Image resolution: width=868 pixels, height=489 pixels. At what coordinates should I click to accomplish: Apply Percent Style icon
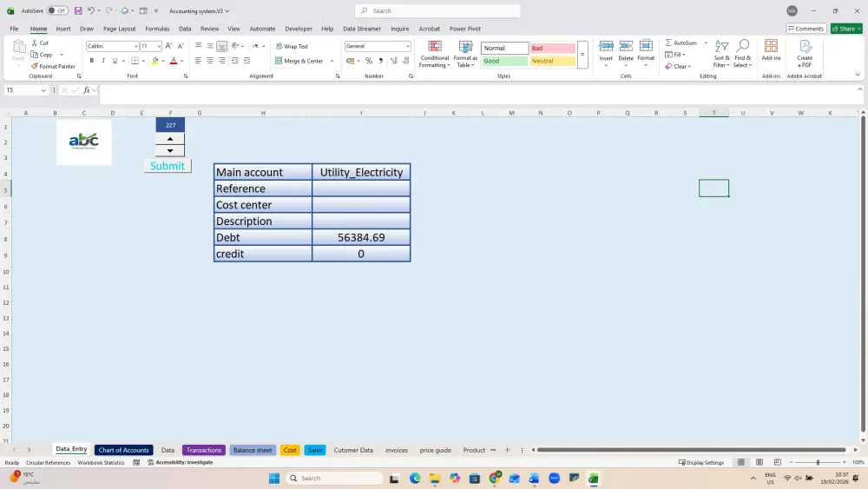(x=369, y=60)
